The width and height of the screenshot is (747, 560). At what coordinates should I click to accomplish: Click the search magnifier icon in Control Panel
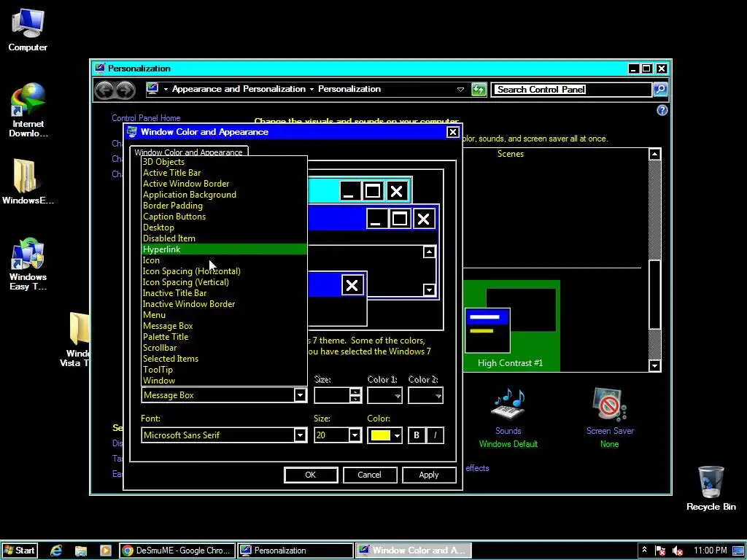tap(660, 89)
